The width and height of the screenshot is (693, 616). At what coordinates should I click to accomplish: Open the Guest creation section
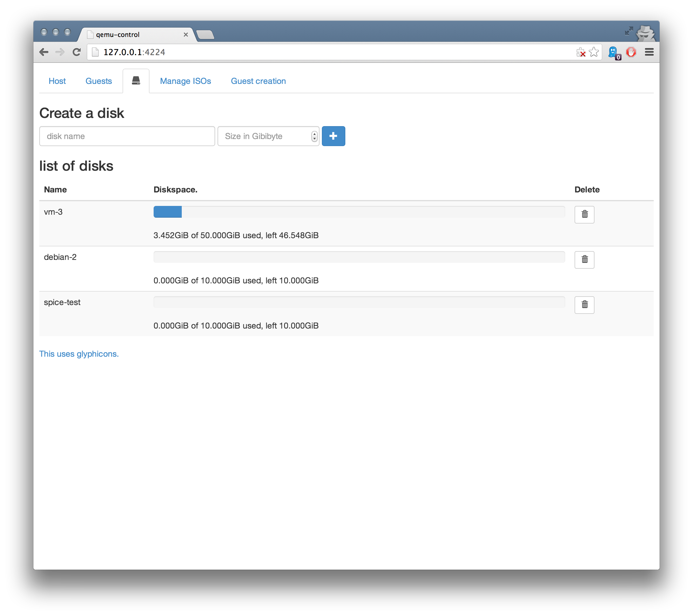pos(258,81)
